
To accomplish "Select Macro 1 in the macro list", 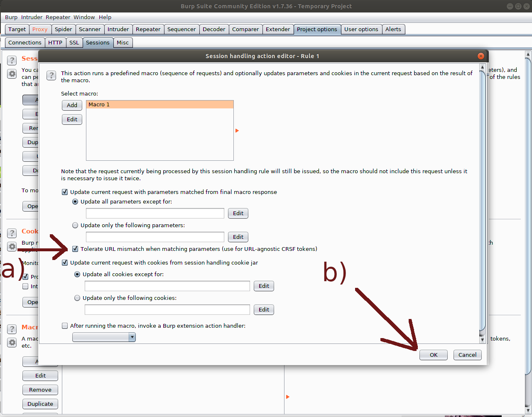I will pos(160,104).
